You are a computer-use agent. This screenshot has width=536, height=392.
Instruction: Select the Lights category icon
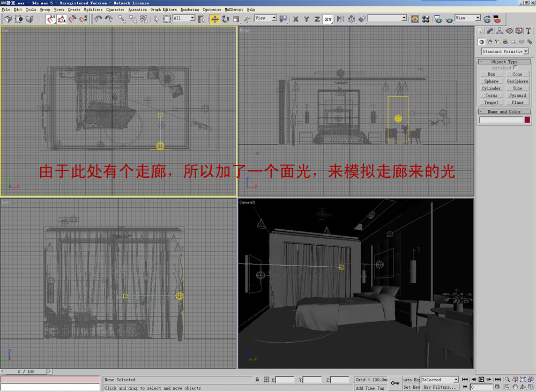[497, 42]
